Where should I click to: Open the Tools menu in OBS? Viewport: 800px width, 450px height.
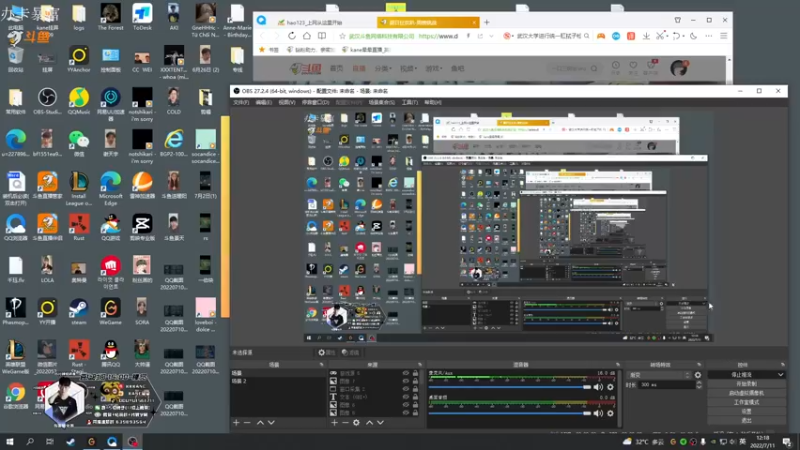coord(409,103)
